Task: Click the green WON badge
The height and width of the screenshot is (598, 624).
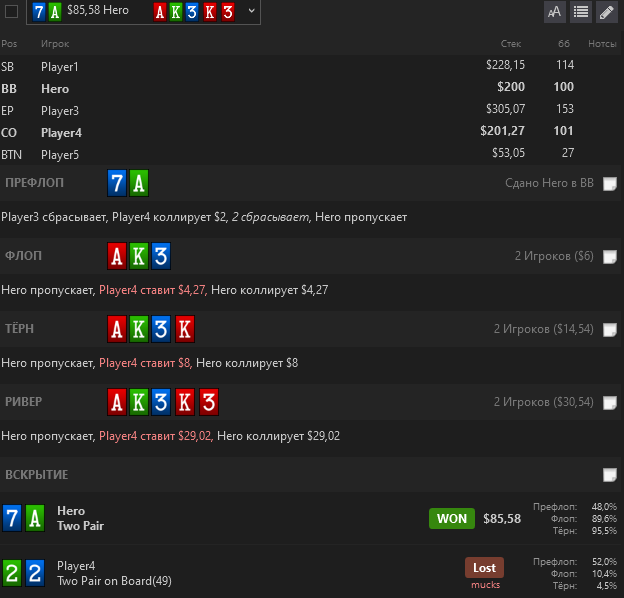Action: [452, 518]
